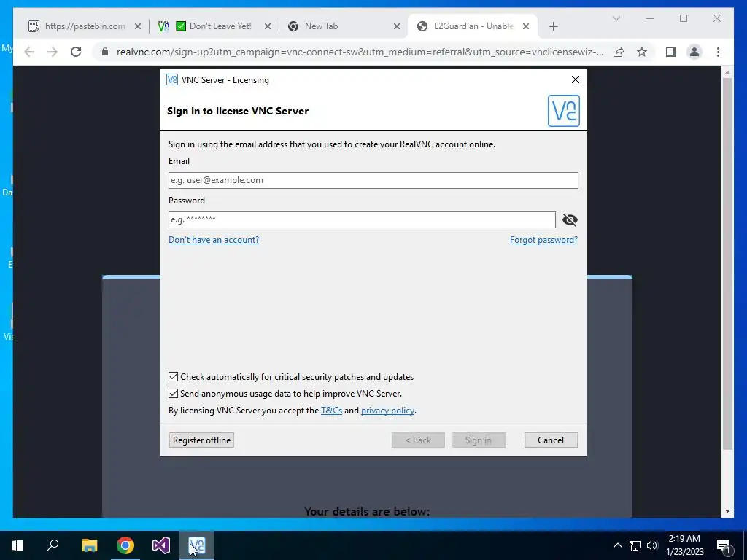Toggle password visibility eye icon

click(570, 219)
